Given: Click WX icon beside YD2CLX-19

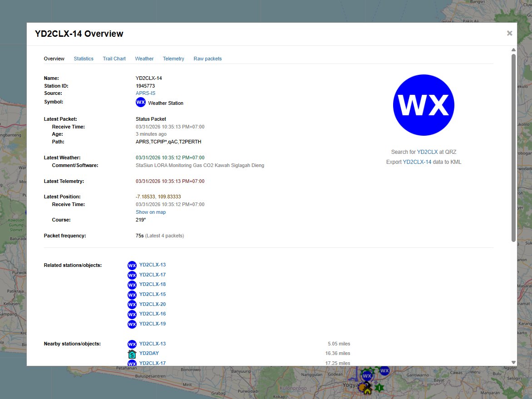Looking at the screenshot, I should point(132,325).
